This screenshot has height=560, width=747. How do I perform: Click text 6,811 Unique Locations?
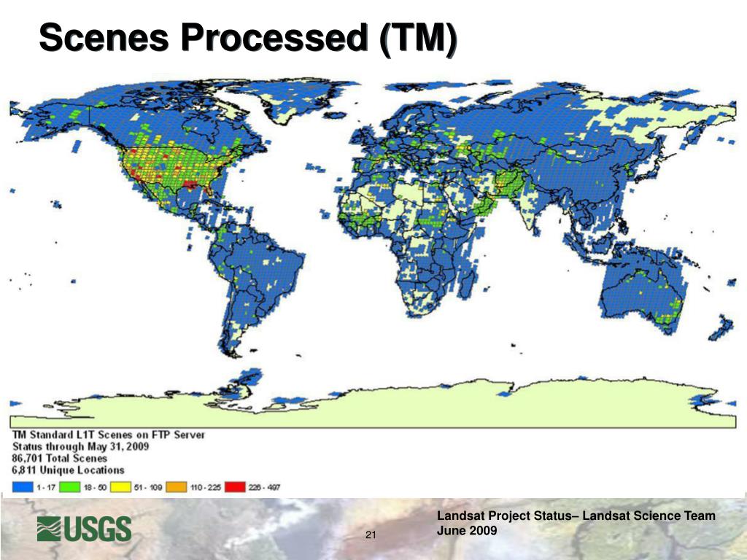coord(68,470)
